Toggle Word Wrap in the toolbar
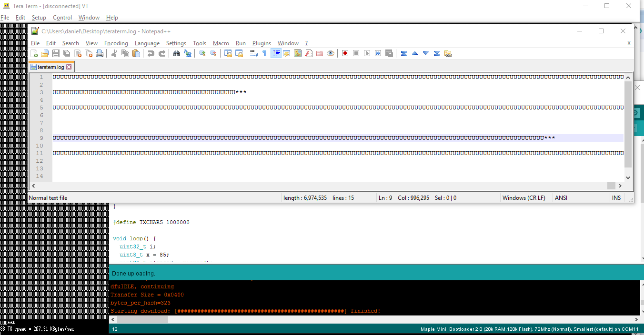Image resolution: width=644 pixels, height=335 pixels. (253, 53)
